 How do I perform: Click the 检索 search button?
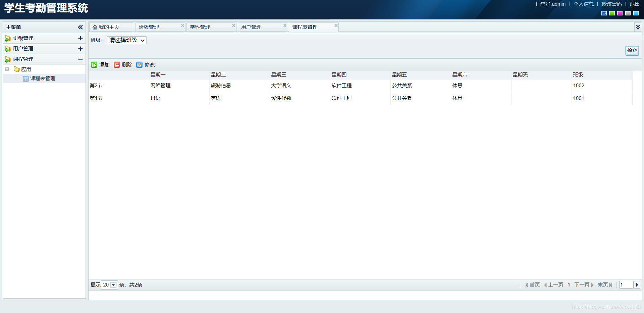(632, 50)
